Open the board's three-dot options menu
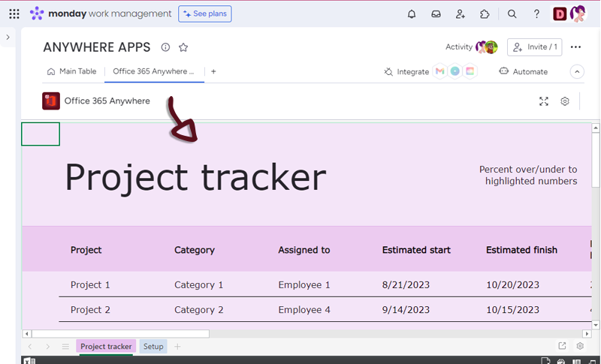This screenshot has width=601, height=364. point(575,47)
